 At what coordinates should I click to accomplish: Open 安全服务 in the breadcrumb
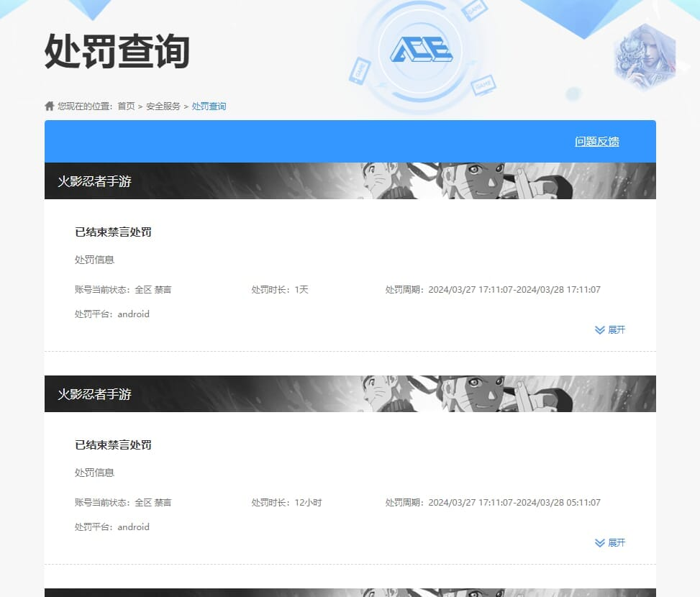click(x=163, y=106)
